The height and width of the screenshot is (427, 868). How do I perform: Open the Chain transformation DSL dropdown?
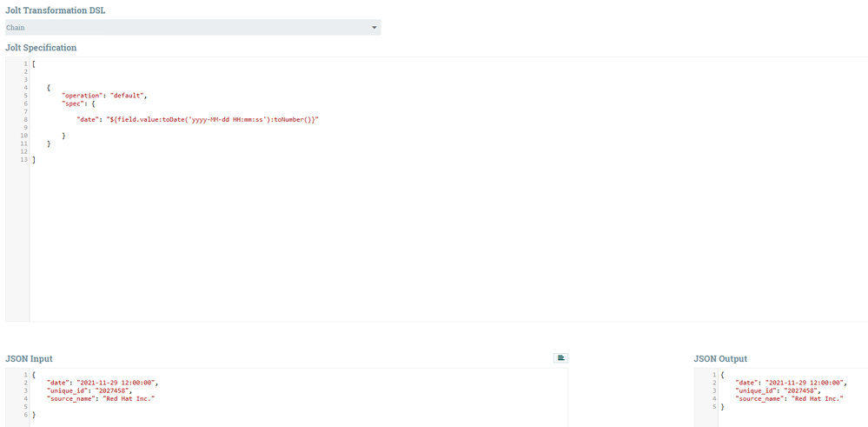(x=193, y=27)
